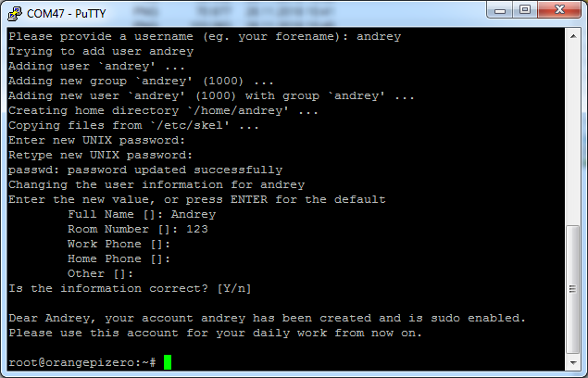Image resolution: width=588 pixels, height=378 pixels.
Task: Click the scrollbar up arrow
Action: click(573, 36)
